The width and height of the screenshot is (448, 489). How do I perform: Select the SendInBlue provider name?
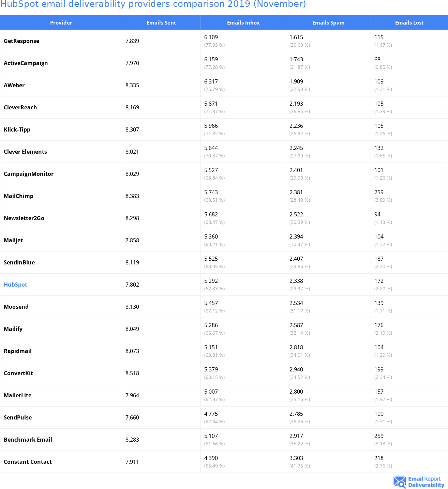(x=19, y=262)
